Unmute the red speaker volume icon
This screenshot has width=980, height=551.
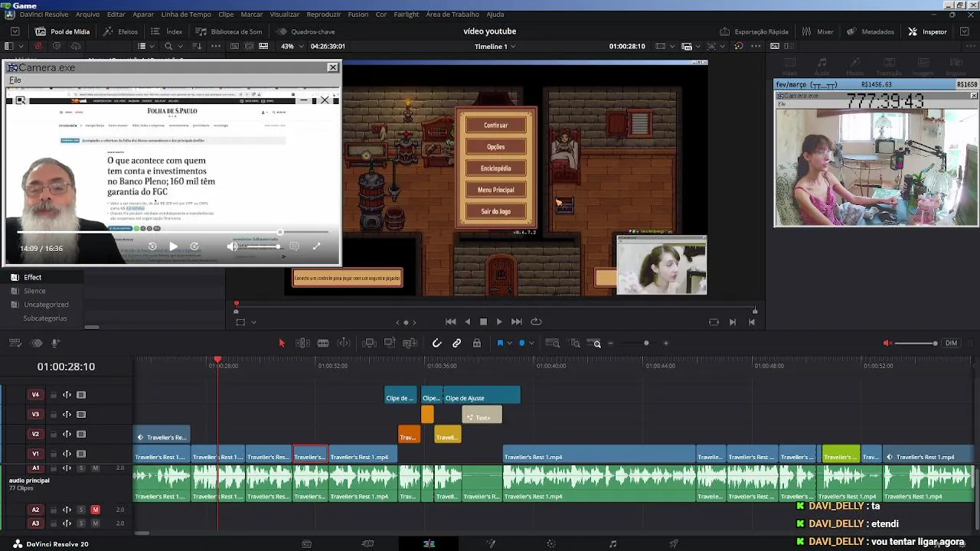point(887,344)
